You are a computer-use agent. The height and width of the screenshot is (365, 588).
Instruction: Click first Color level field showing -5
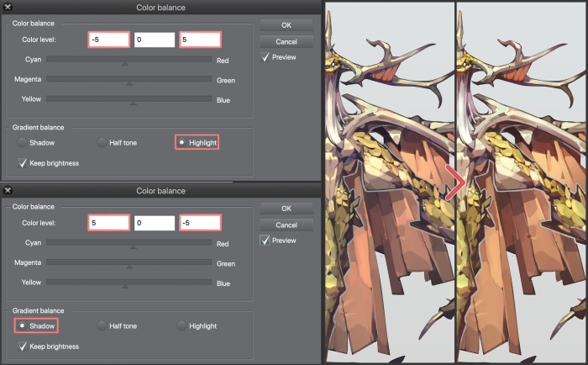click(108, 40)
